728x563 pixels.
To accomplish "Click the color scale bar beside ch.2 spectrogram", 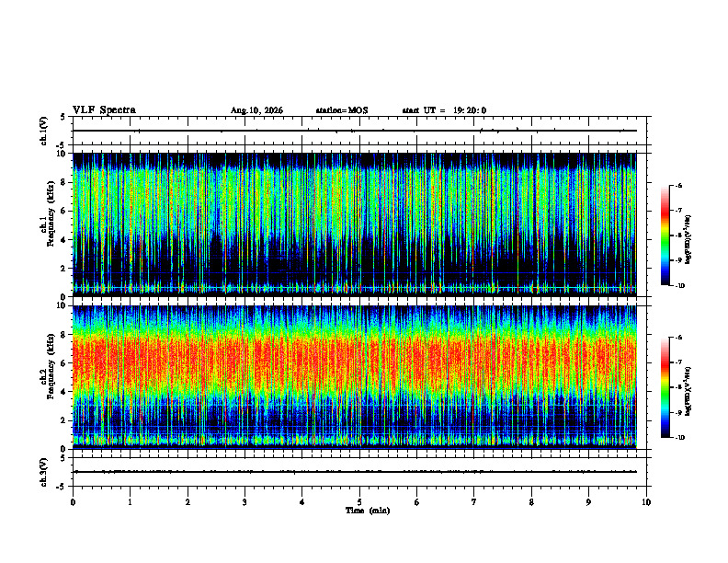I will 665,387.
